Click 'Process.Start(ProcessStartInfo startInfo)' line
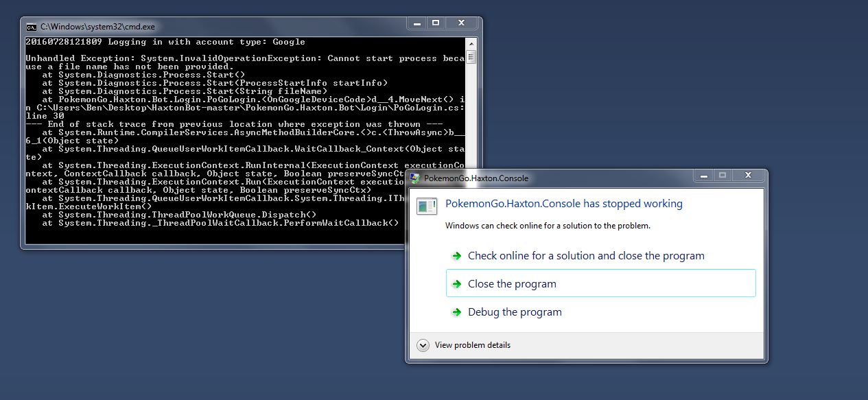The width and height of the screenshot is (868, 400). [x=215, y=83]
